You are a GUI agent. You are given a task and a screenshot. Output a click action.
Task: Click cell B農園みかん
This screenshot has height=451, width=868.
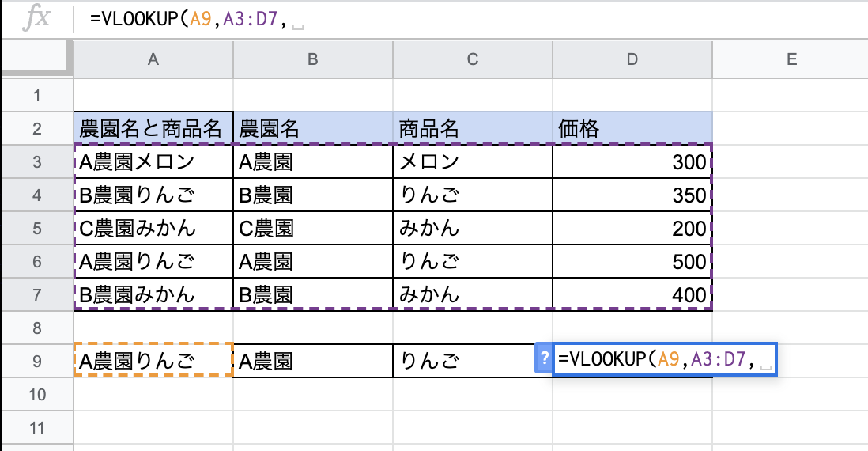[153, 295]
